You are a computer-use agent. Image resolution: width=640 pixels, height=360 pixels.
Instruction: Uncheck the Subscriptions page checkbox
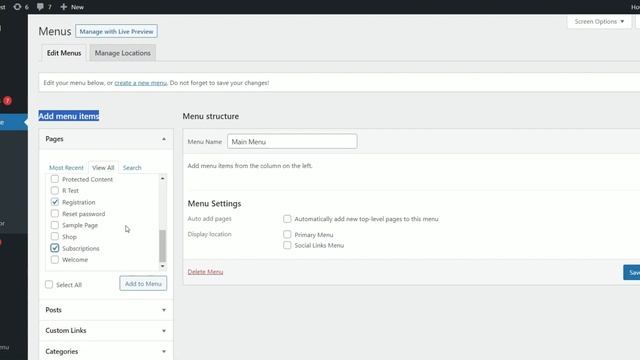(x=55, y=248)
